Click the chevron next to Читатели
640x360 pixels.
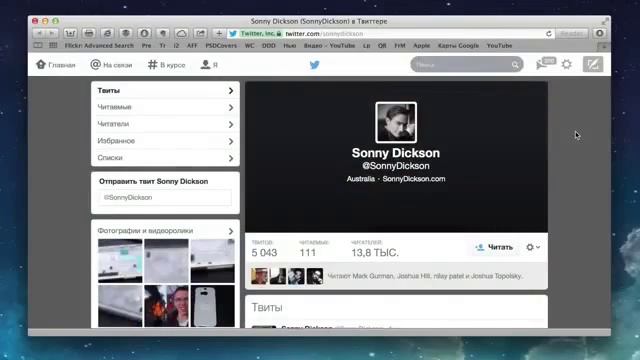[231, 124]
